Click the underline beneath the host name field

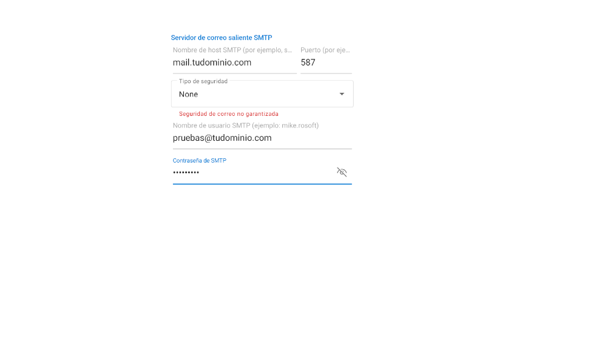coord(234,73)
